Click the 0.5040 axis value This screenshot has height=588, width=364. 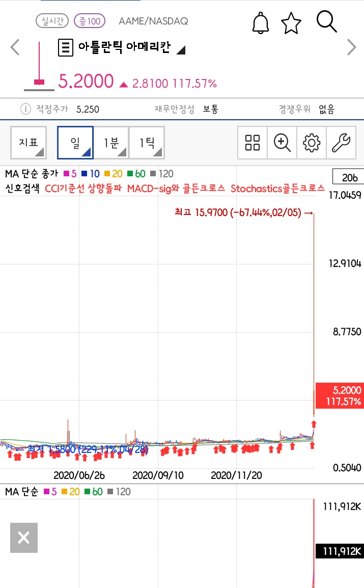click(347, 468)
